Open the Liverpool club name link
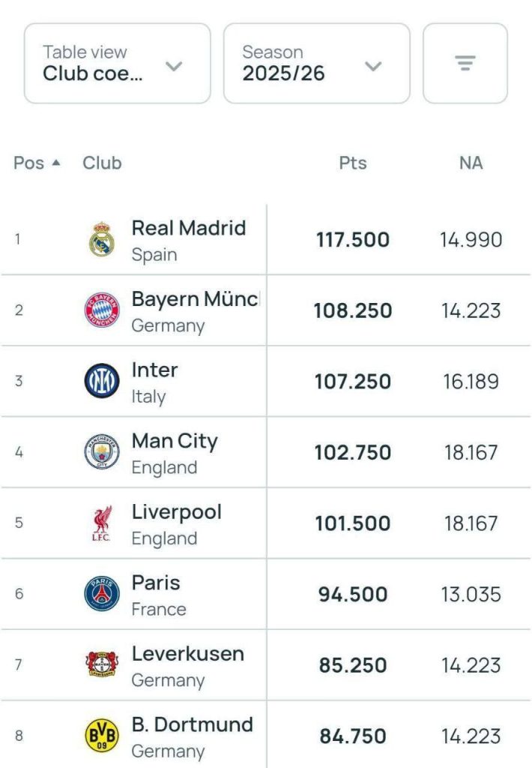This screenshot has height=768, width=532. tap(177, 512)
